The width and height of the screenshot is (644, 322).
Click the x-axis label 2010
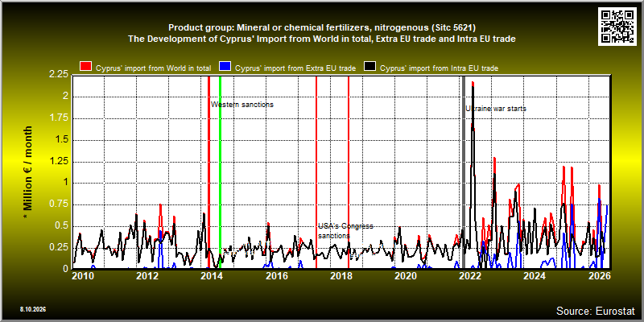[x=82, y=275]
